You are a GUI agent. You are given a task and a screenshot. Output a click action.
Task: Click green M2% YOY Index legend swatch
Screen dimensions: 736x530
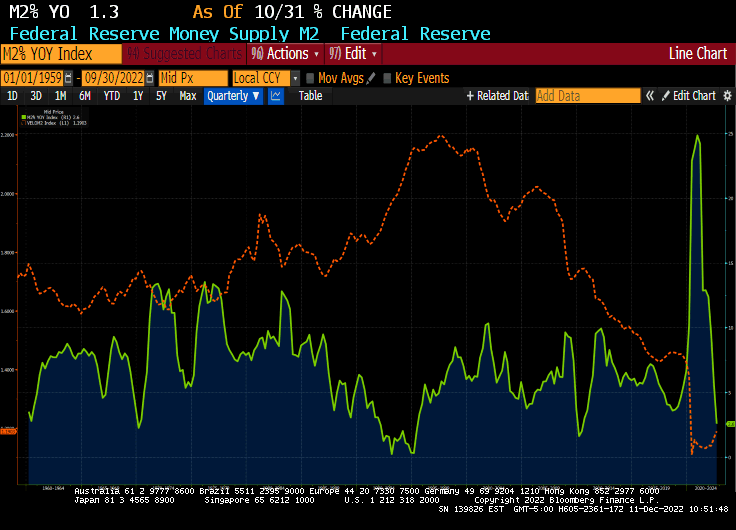click(23, 117)
